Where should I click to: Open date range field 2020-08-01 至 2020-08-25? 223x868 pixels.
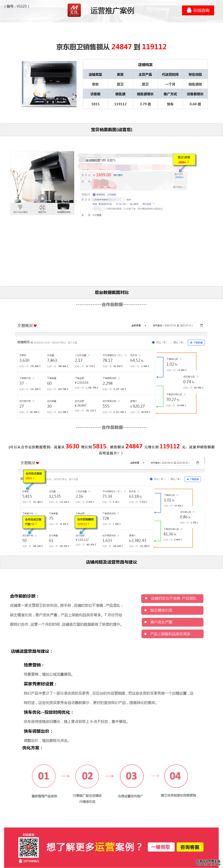(x=175, y=463)
